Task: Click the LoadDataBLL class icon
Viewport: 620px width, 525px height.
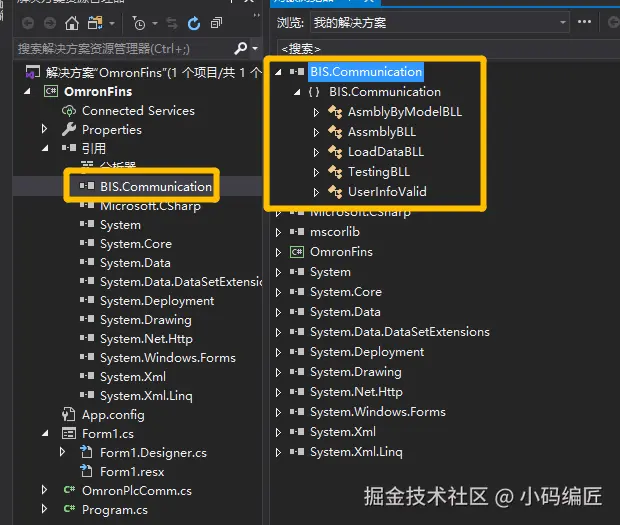Action: click(335, 152)
